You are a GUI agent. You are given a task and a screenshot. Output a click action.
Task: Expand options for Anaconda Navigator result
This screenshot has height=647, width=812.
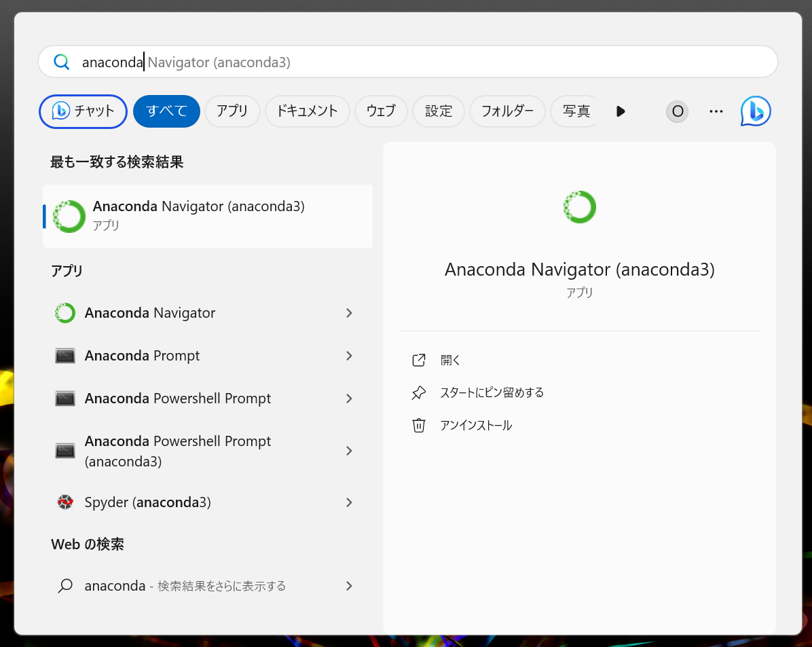tap(348, 313)
